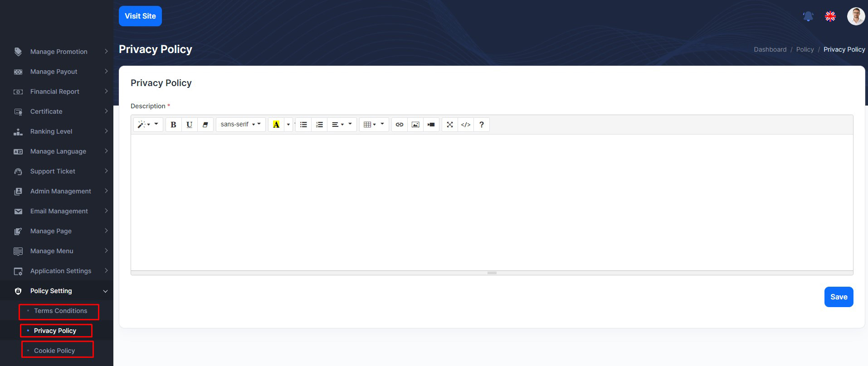Open the notifications bell
The image size is (868, 366).
click(x=808, y=17)
